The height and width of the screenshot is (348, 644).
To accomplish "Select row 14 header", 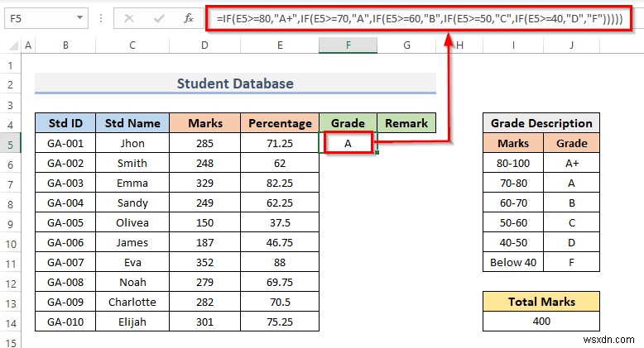I will (10, 323).
